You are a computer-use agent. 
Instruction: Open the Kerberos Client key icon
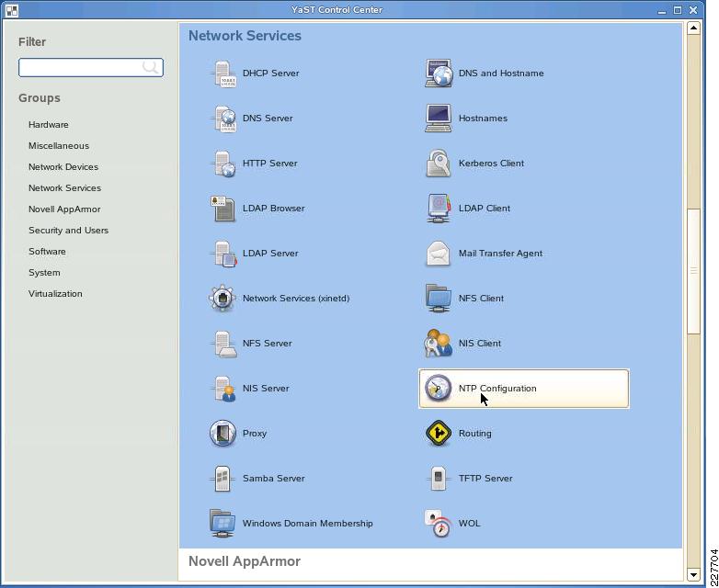(439, 164)
